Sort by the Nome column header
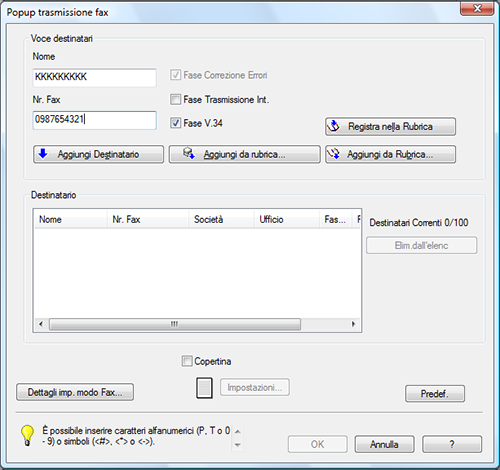Image resolution: width=500 pixels, height=470 pixels. [71, 219]
